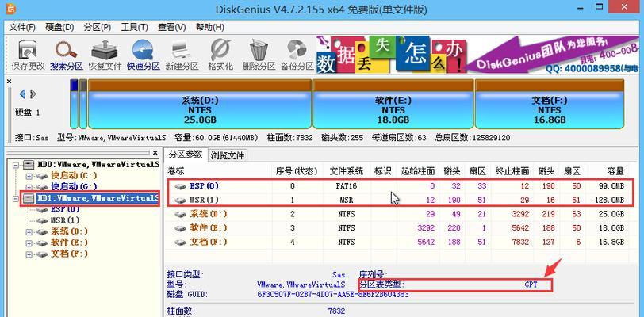Click Backup Partition (备份分区) toolbar icon

297,55
